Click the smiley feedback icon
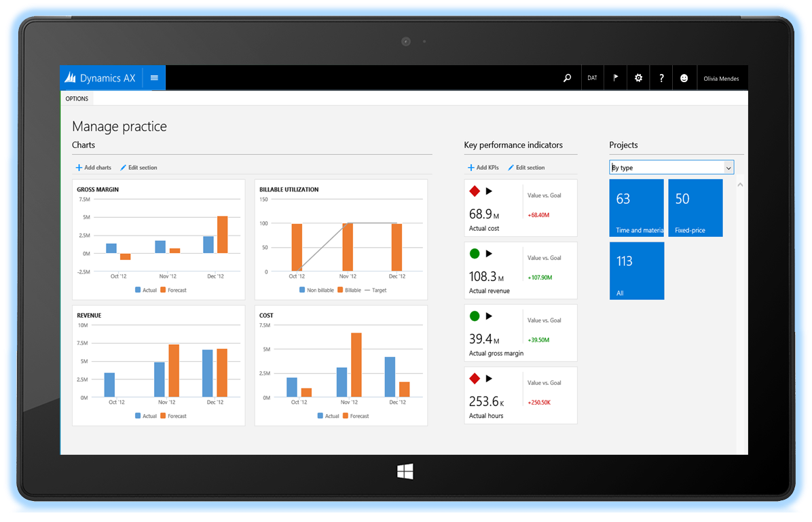Screen dimensions: 812x522 click(x=684, y=78)
